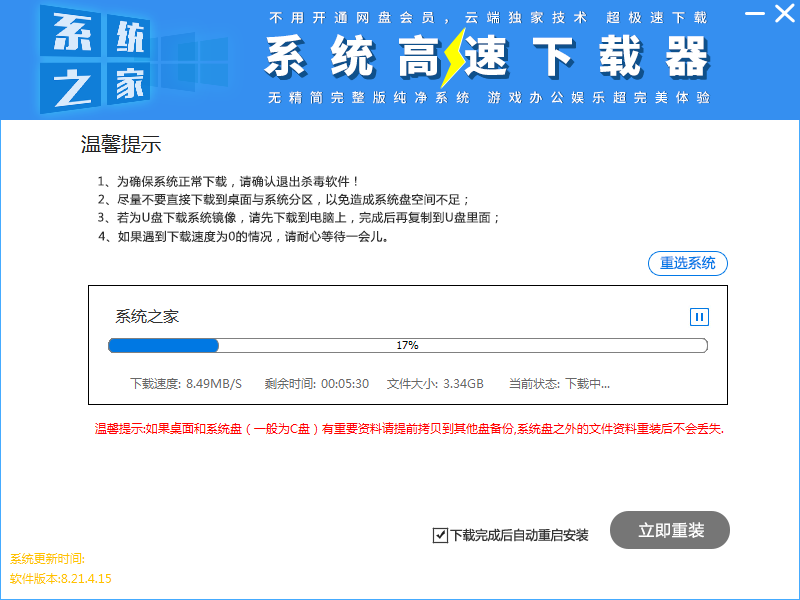Pause the 系统之家 download
800x600 pixels.
pos(699,317)
